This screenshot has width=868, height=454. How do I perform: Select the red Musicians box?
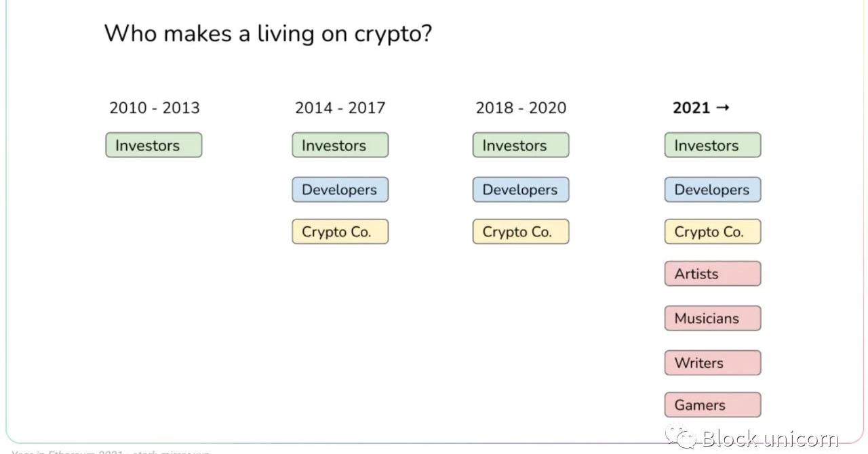point(713,318)
